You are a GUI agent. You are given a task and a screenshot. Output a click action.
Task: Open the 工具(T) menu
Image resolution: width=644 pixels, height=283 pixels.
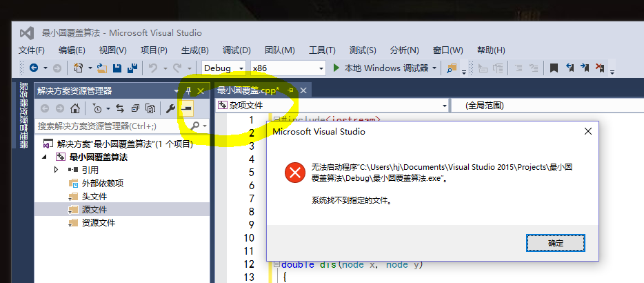tap(322, 50)
